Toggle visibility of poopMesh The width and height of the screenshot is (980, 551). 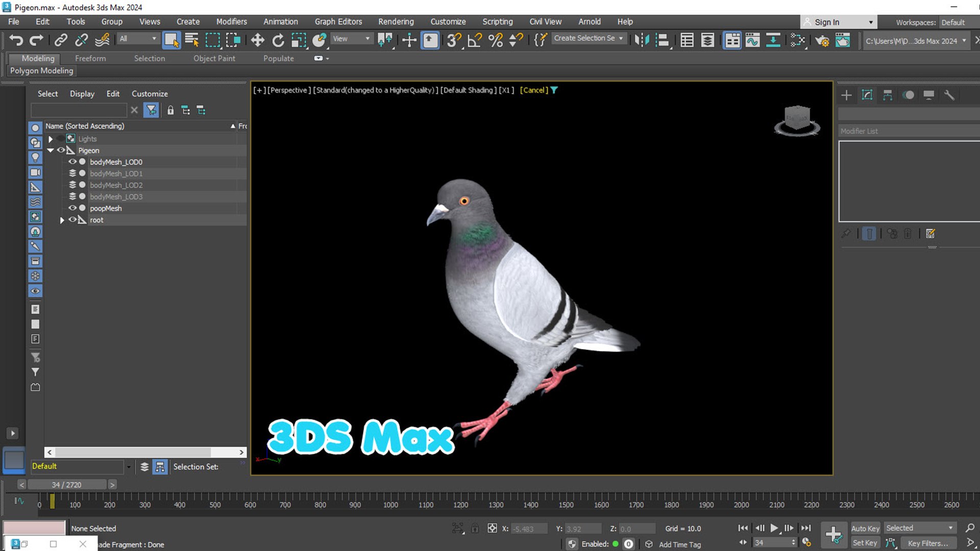click(72, 208)
